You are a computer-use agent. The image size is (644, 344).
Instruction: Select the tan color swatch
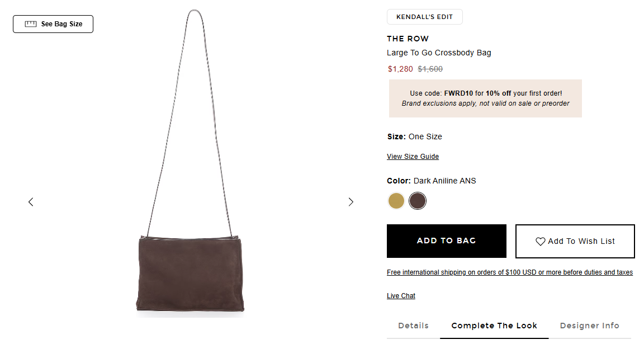pos(396,201)
